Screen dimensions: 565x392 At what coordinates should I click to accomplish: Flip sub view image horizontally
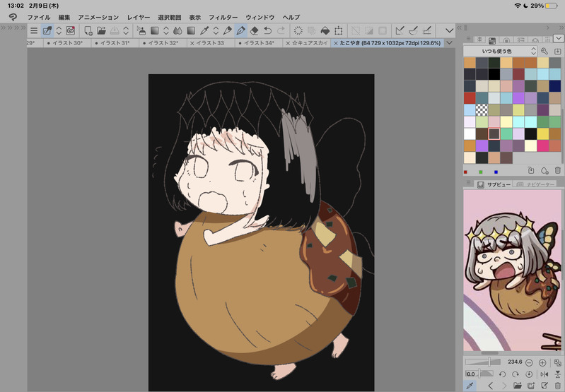(544, 374)
